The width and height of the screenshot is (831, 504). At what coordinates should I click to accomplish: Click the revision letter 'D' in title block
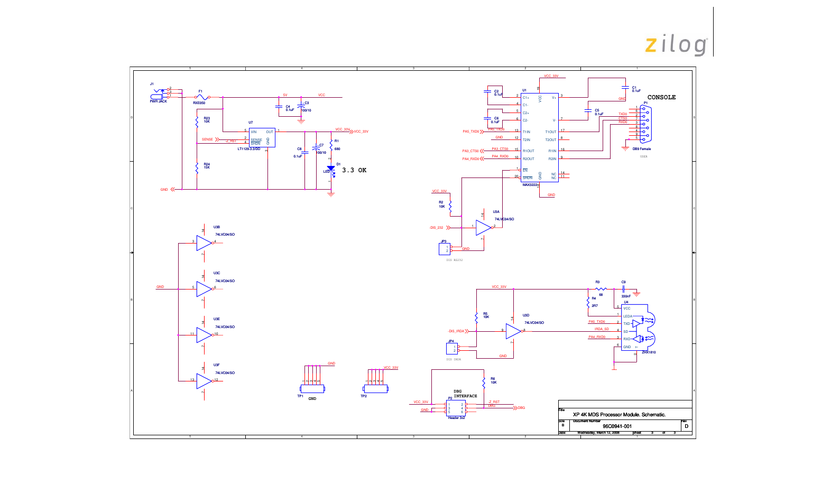pos(686,426)
